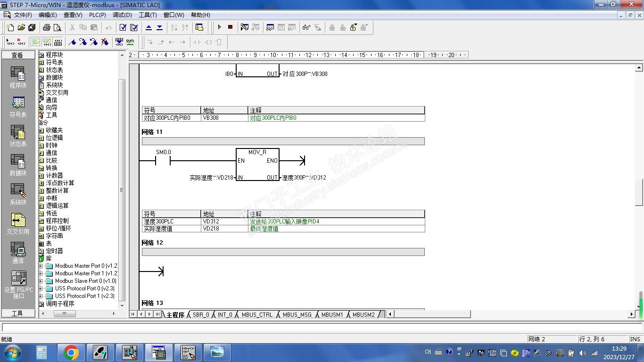This screenshot has width=644, height=362.
Task: Create a new project with the New icon
Action: coord(10,27)
